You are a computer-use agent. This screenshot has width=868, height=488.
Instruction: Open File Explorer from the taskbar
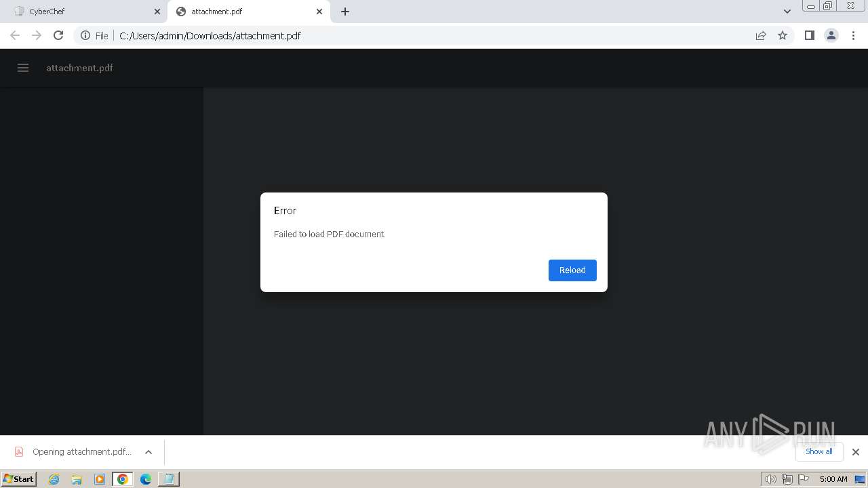(77, 479)
